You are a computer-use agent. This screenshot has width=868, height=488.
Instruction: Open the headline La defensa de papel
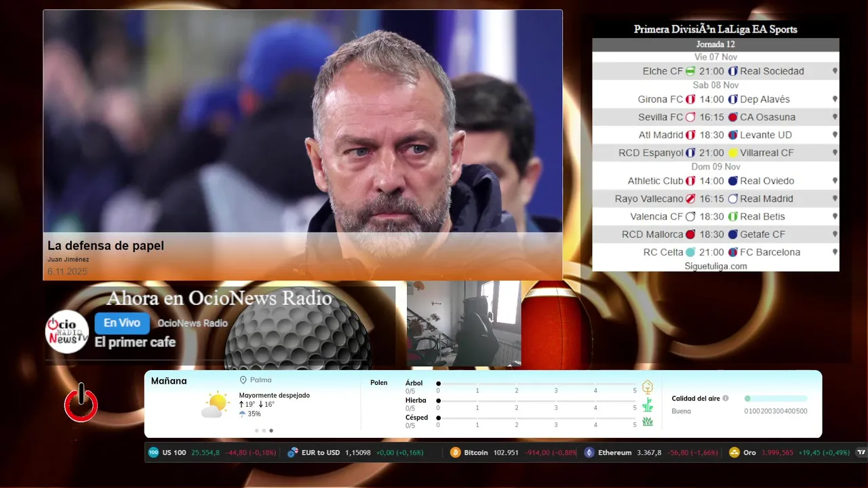pyautogui.click(x=106, y=245)
